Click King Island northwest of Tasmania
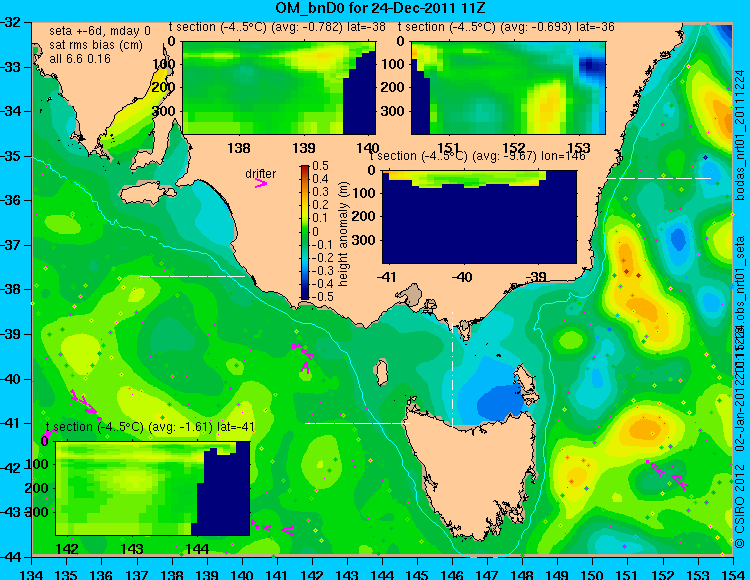Image resolution: width=750 pixels, height=580 pixels. click(x=382, y=373)
